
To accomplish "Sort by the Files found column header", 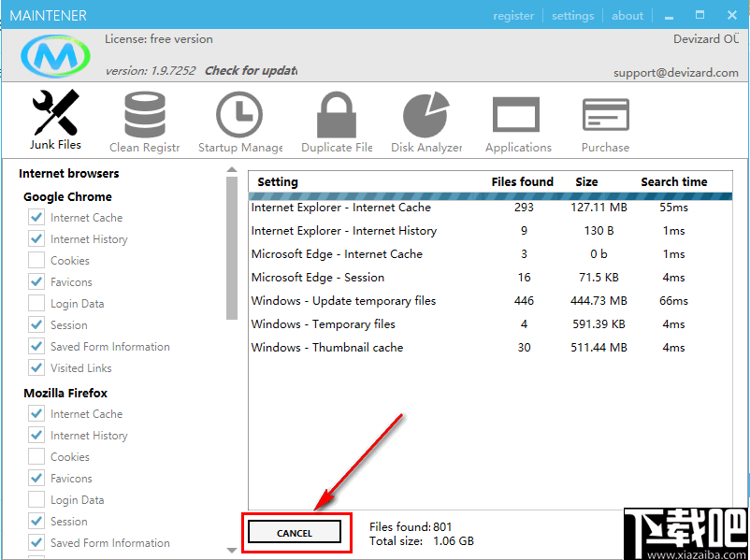I will pos(523,182).
